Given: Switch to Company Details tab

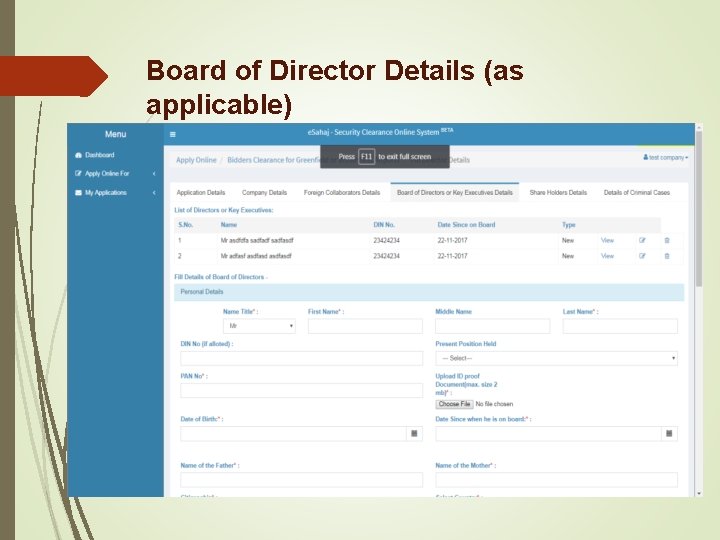Looking at the screenshot, I should tap(264, 193).
